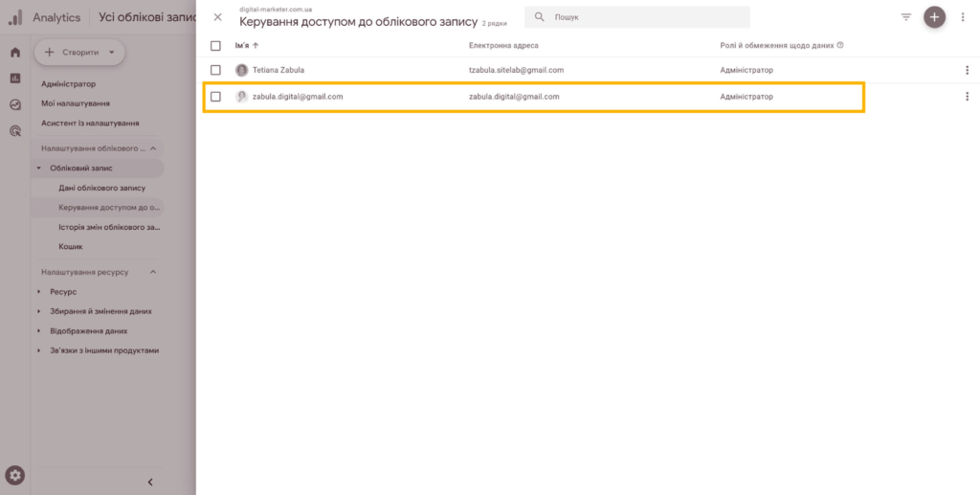The height and width of the screenshot is (495, 980).
Task: Click the Analytics logo
Action: [15, 17]
